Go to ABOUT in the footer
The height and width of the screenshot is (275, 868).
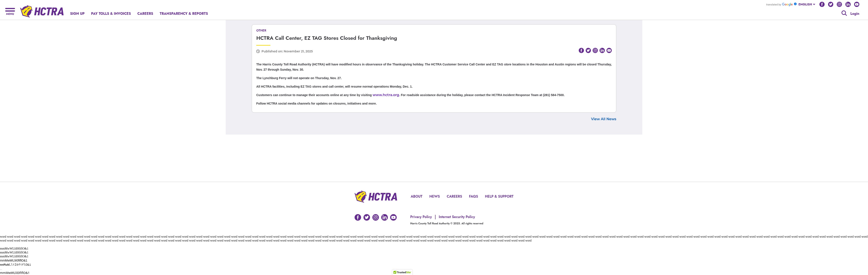[x=416, y=196]
